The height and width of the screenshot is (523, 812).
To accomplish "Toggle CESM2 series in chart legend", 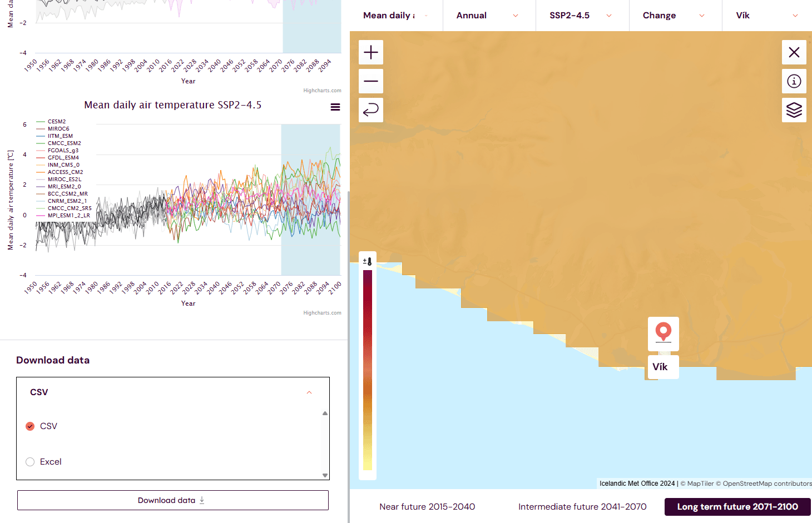I will point(56,122).
